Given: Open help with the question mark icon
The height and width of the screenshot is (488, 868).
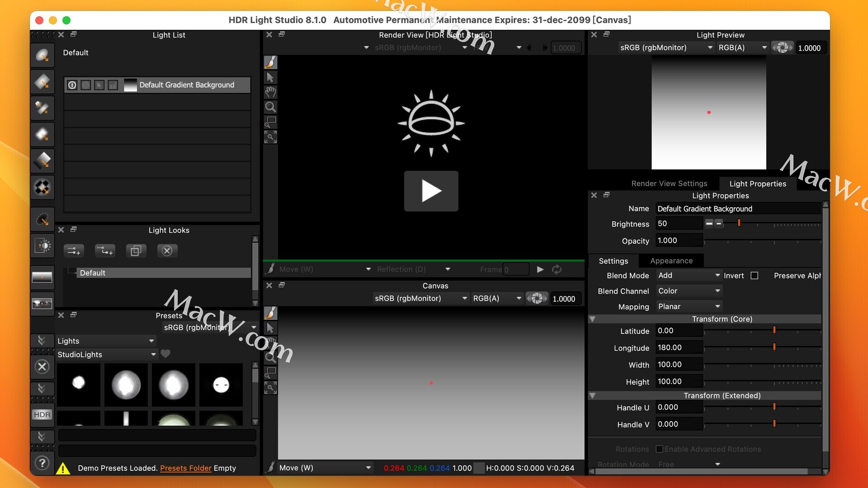Looking at the screenshot, I should [x=42, y=463].
